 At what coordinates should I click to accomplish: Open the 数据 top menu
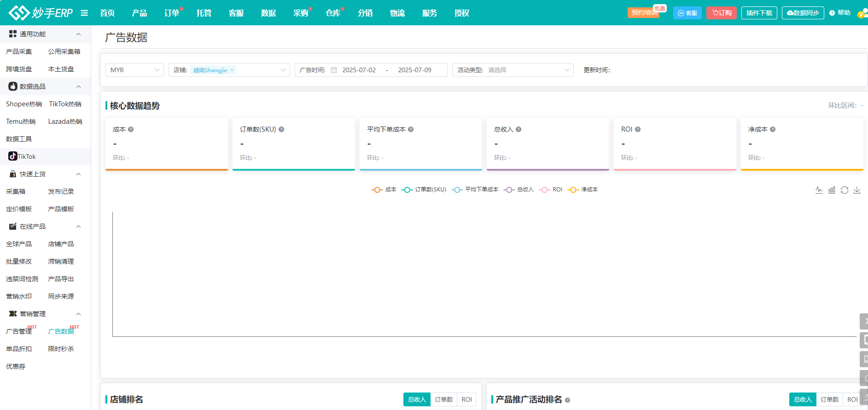[x=268, y=13]
